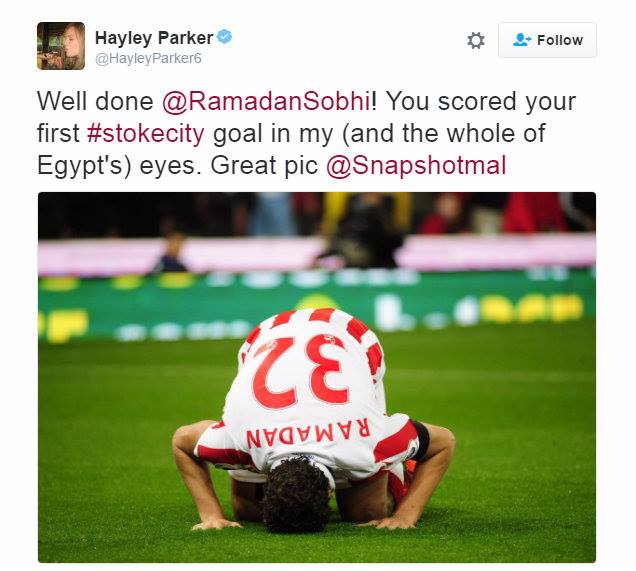The width and height of the screenshot is (636, 571).
Task: Click the 'Well done' tweet text
Action: (x=95, y=101)
